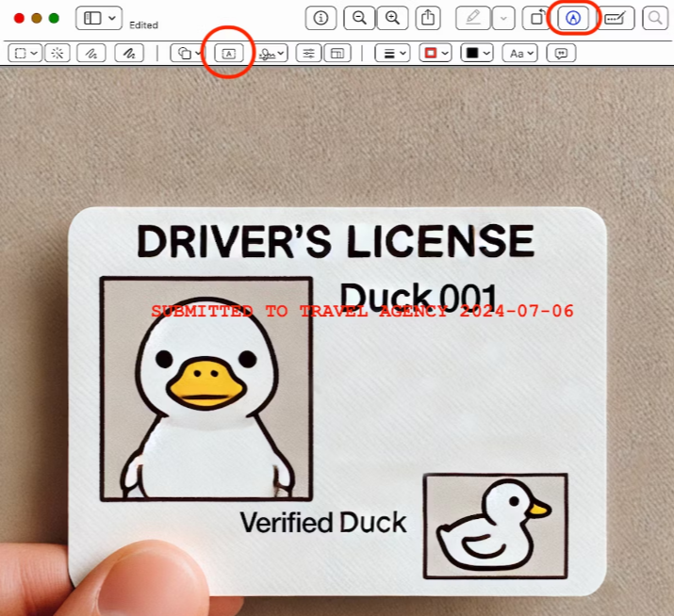This screenshot has height=616, width=674.
Task: Click the speech bubble annotate button
Action: click(561, 54)
